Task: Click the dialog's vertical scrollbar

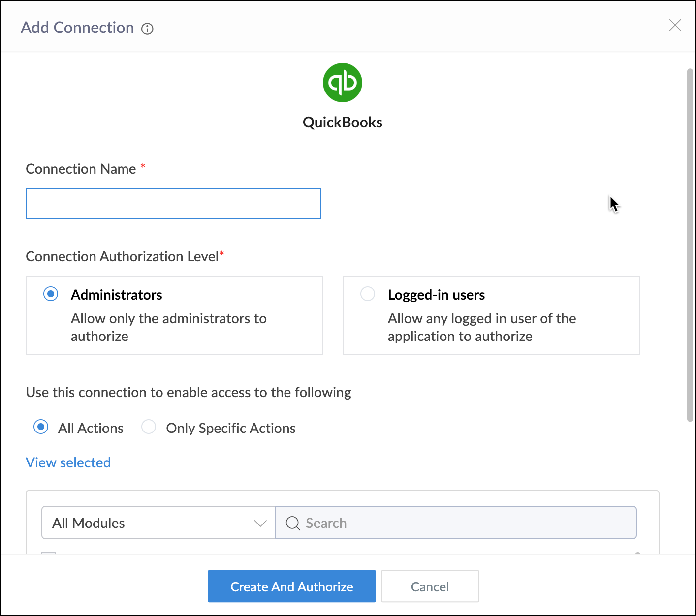Action: (690, 246)
